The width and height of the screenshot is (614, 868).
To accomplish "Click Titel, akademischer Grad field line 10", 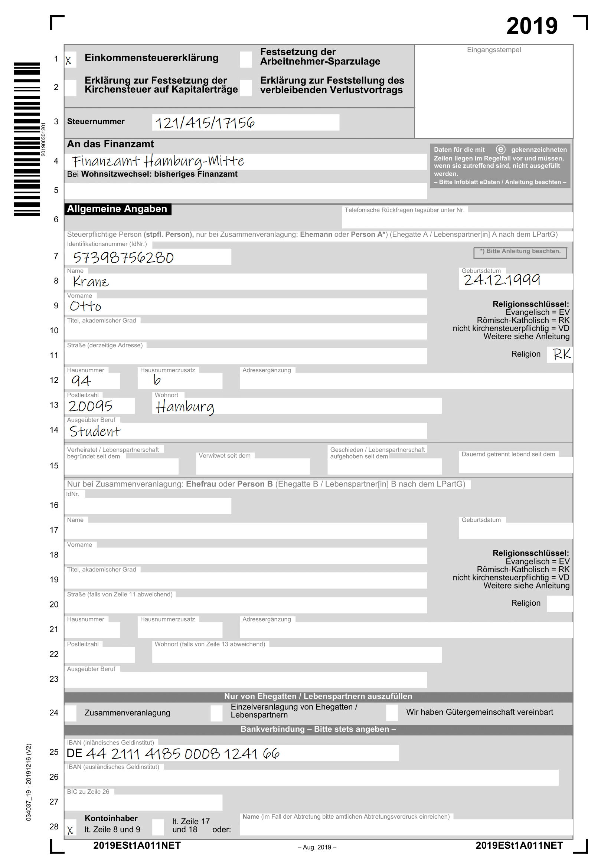I will tap(246, 331).
